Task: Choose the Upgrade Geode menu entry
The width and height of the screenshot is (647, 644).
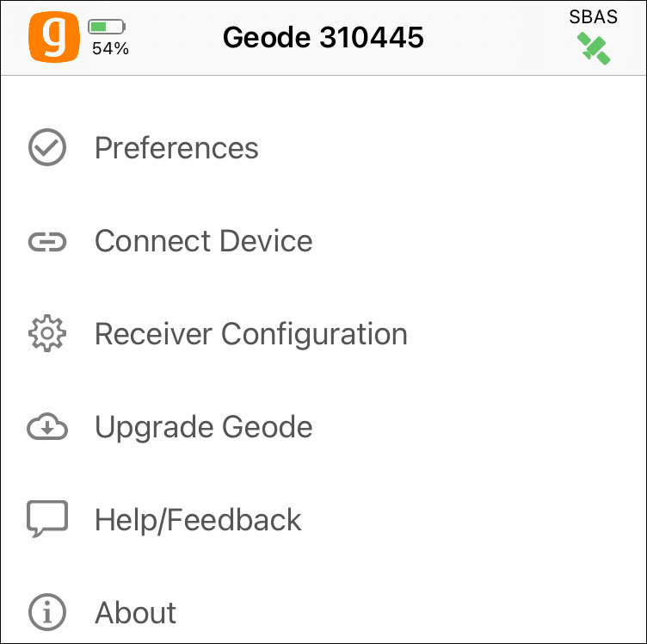Action: (x=203, y=427)
